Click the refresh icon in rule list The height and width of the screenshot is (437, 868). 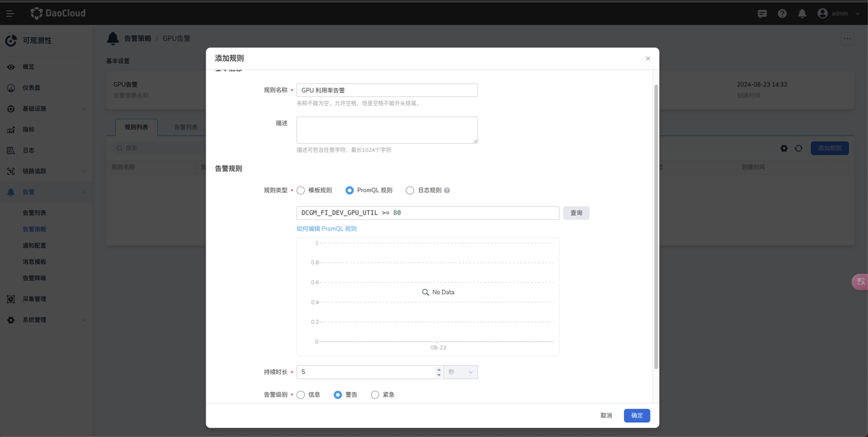(799, 148)
